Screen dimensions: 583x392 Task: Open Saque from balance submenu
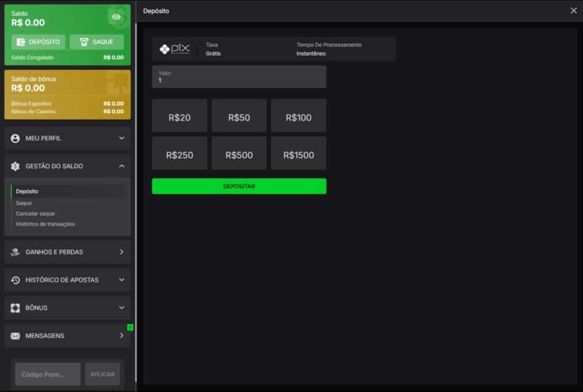24,203
